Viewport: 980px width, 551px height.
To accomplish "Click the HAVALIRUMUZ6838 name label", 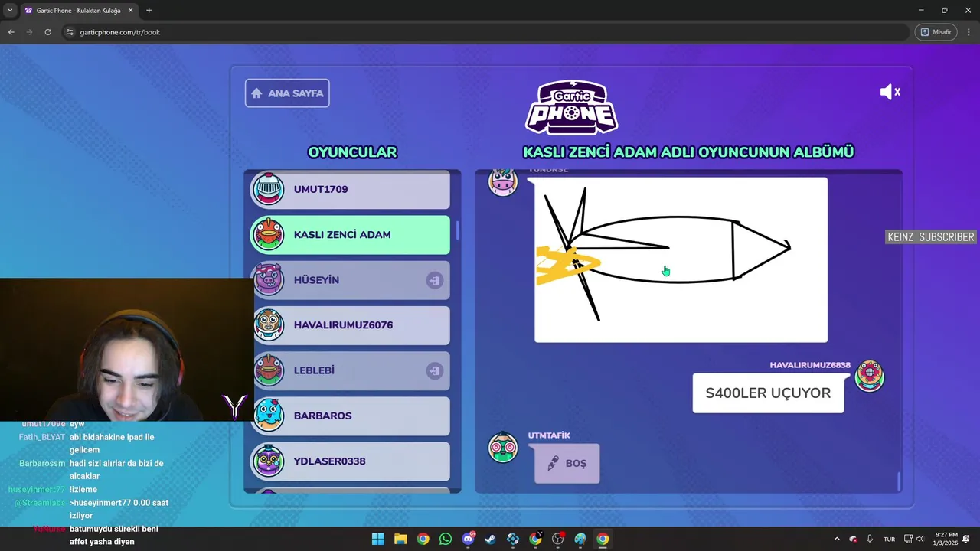I will (810, 365).
